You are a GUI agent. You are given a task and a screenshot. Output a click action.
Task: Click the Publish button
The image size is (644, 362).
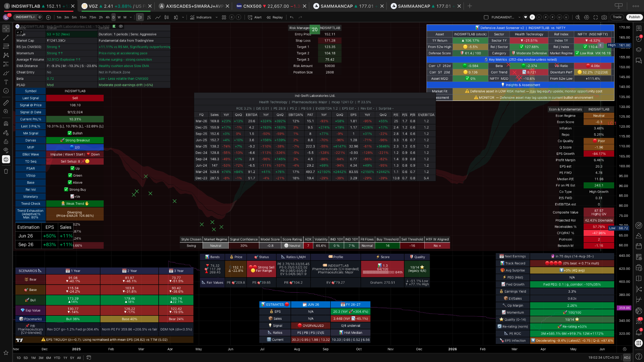pos(634,17)
